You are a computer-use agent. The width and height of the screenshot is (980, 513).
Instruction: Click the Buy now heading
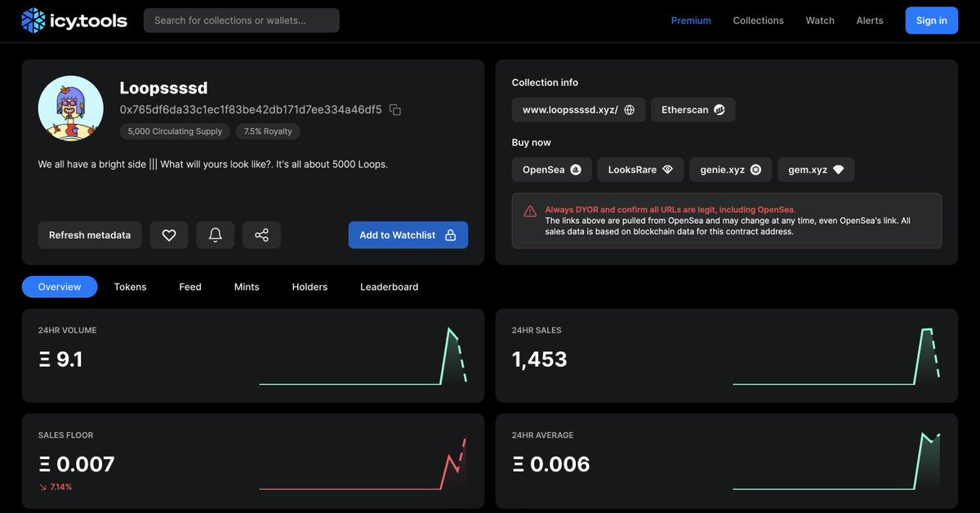pos(532,142)
